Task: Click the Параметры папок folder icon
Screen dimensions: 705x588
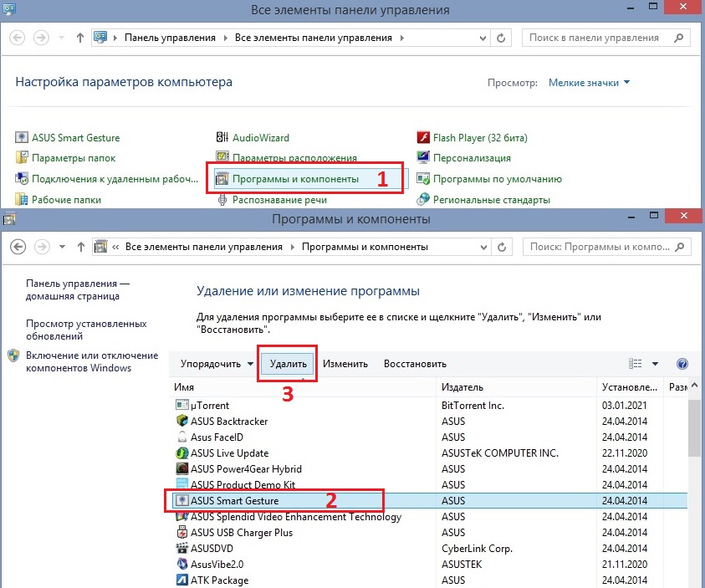Action: tap(21, 158)
